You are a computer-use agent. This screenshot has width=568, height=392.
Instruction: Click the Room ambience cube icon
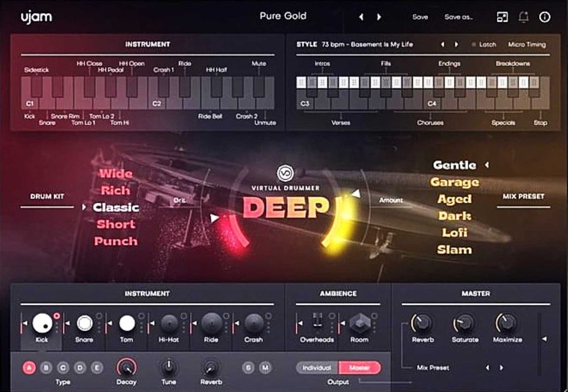point(360,323)
